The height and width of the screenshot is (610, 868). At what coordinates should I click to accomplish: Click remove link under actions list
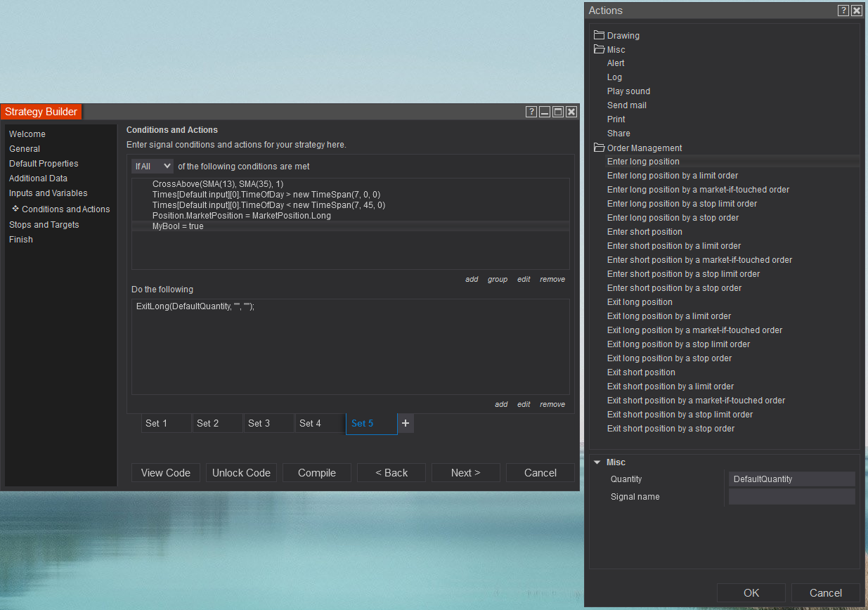click(x=552, y=404)
